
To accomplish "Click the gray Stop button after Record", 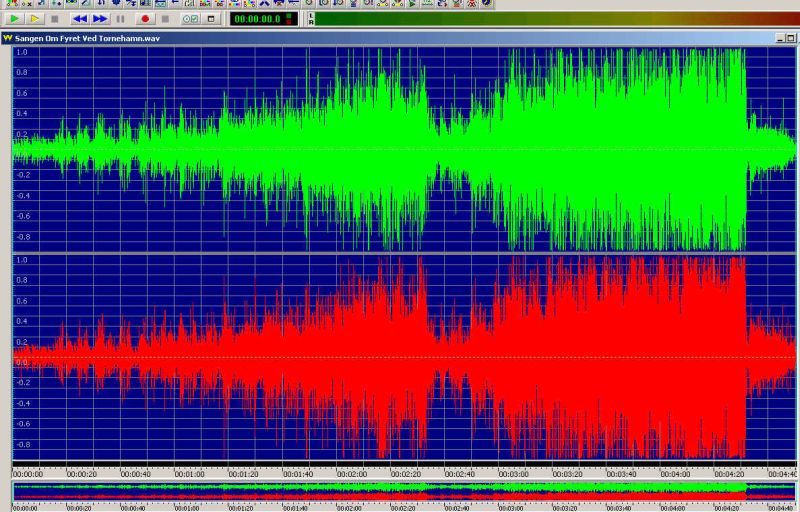I will pyautogui.click(x=165, y=18).
